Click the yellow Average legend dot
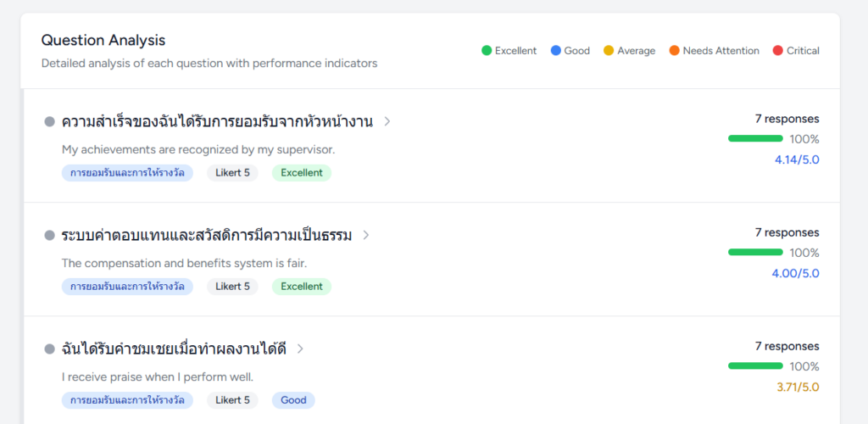This screenshot has width=868, height=424. click(609, 51)
